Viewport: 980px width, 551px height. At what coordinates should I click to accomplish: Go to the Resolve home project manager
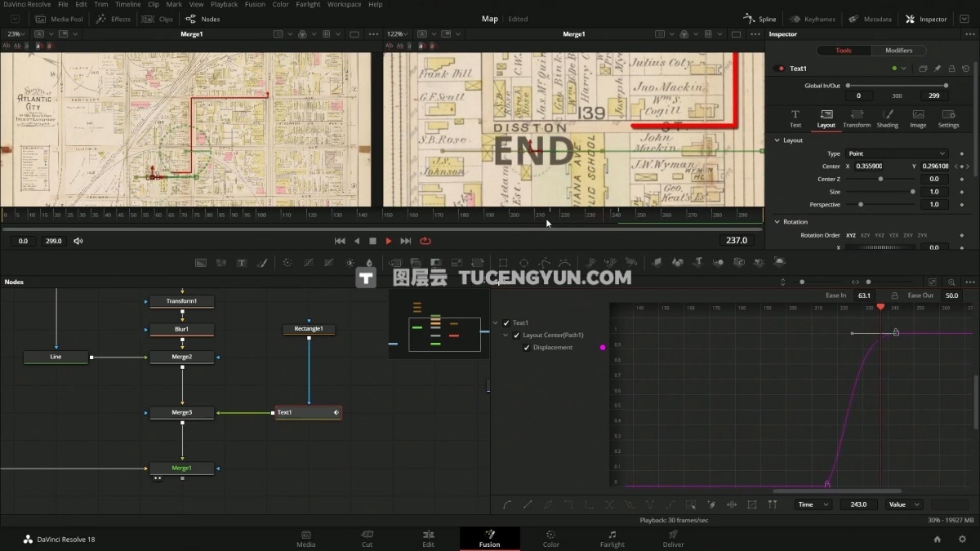pyautogui.click(x=938, y=539)
